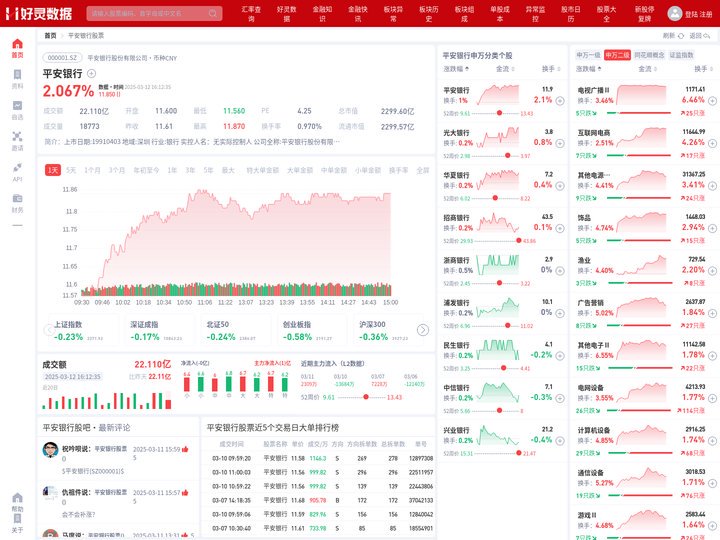Image resolution: width=720 pixels, height=540 pixels.
Task: Sort stock list by 金流
Action: pyautogui.click(x=505, y=69)
